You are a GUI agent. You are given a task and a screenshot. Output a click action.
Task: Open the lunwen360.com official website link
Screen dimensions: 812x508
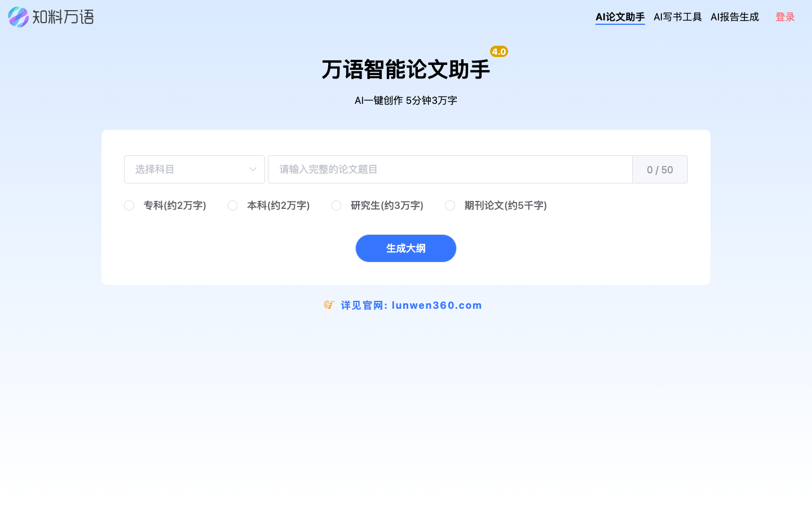tap(437, 305)
